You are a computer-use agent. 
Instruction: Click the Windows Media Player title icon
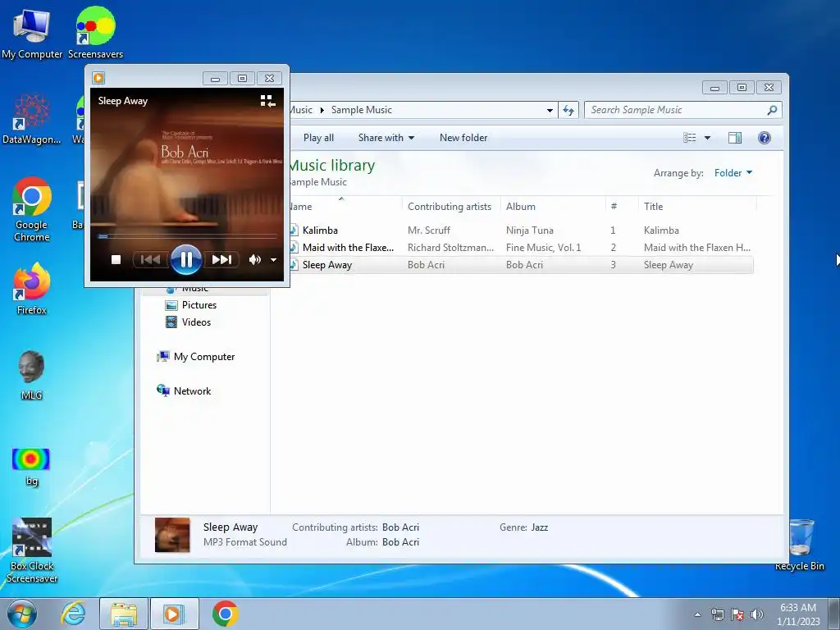[x=98, y=78]
